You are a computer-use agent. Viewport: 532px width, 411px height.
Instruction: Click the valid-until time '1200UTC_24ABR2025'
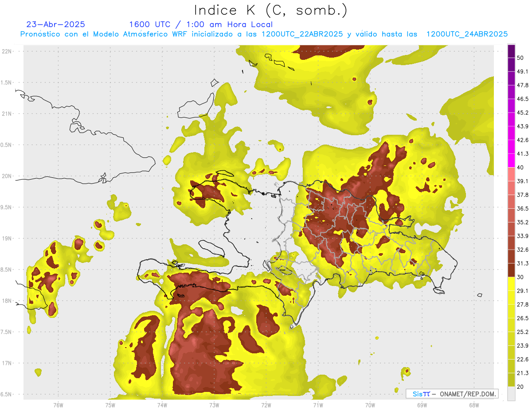point(467,34)
